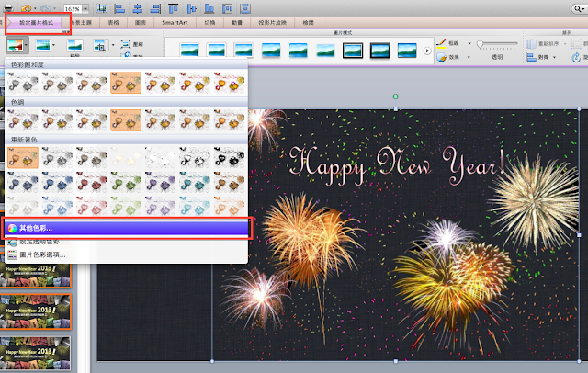Viewport: 588px width, 373px height.
Task: Align objects middle vertically in the toolbar
Action: 191,8
